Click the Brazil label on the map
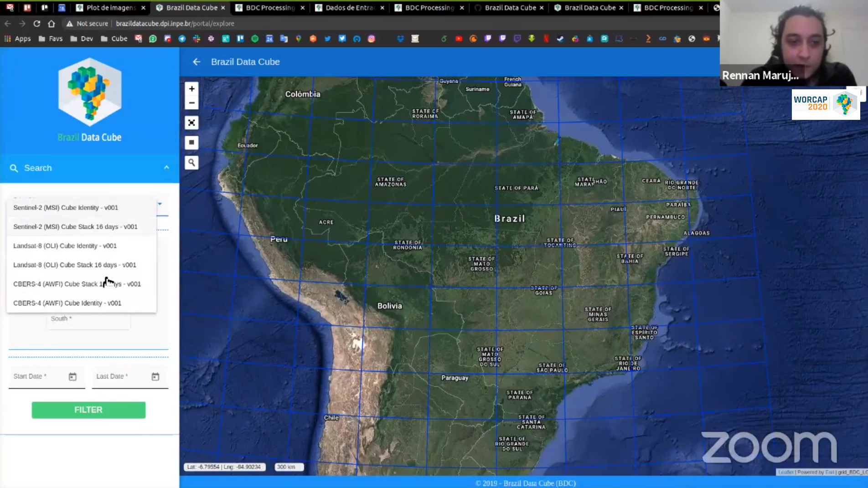 pyautogui.click(x=510, y=219)
